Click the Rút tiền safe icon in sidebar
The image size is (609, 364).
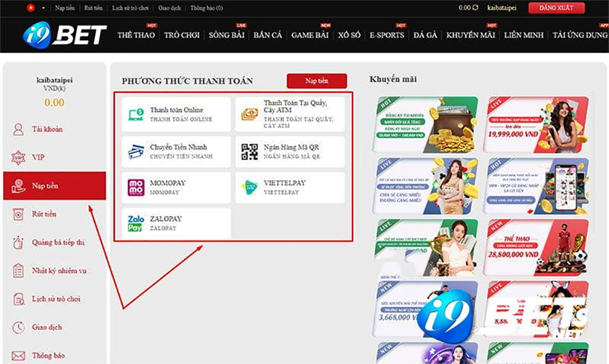tap(18, 214)
